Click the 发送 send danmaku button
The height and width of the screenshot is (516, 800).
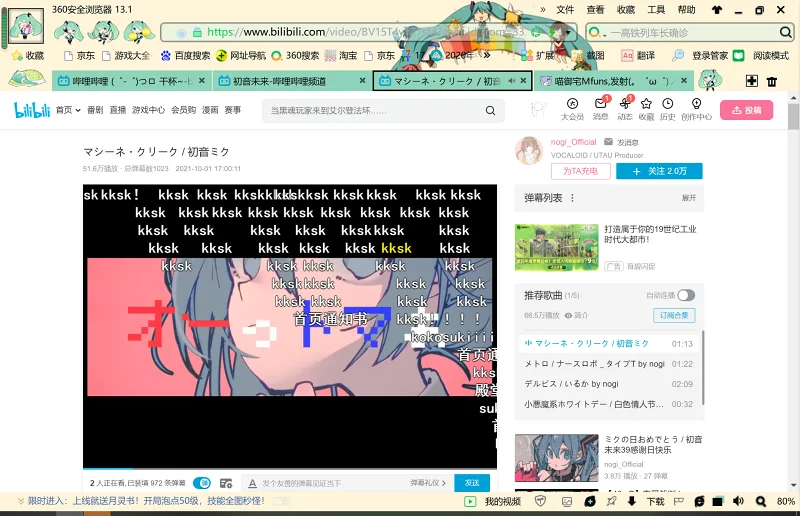click(x=472, y=483)
